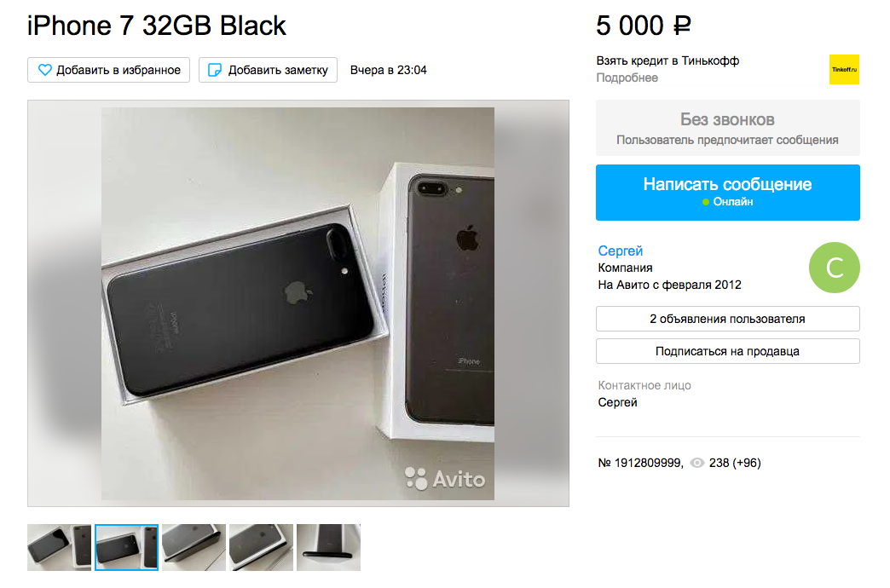Click the yellow Tinkoff.ru logo
This screenshot has width=890, height=588.
point(844,69)
